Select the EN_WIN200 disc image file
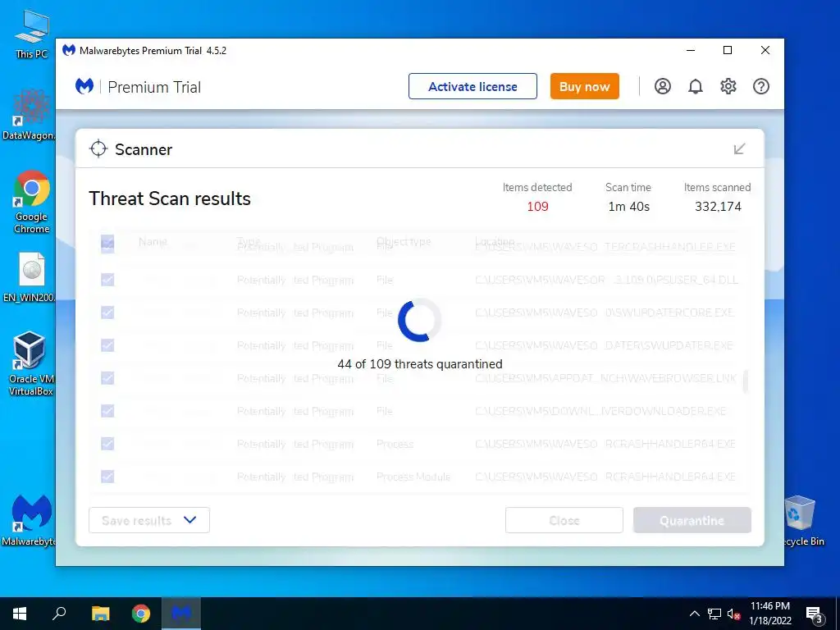The height and width of the screenshot is (630, 840). pyautogui.click(x=30, y=277)
